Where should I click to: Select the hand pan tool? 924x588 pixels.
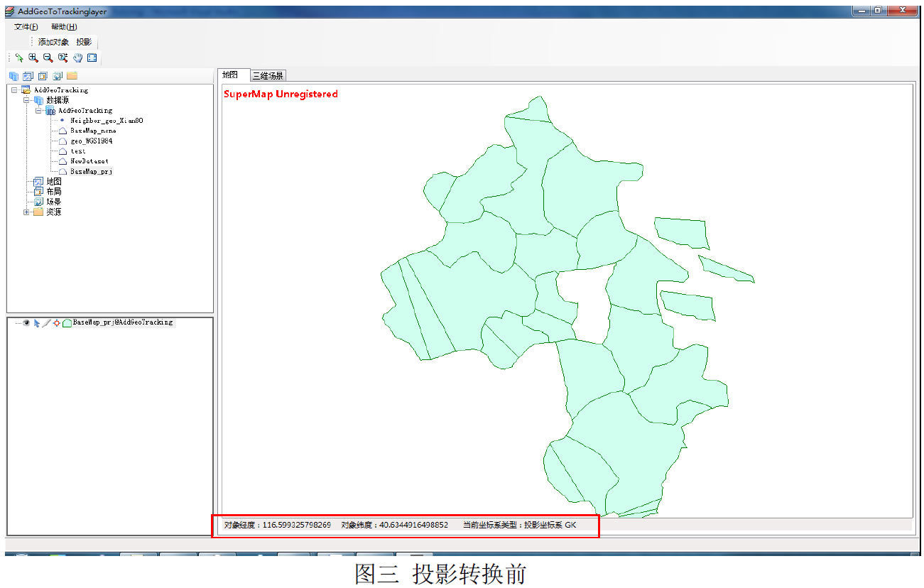point(77,58)
